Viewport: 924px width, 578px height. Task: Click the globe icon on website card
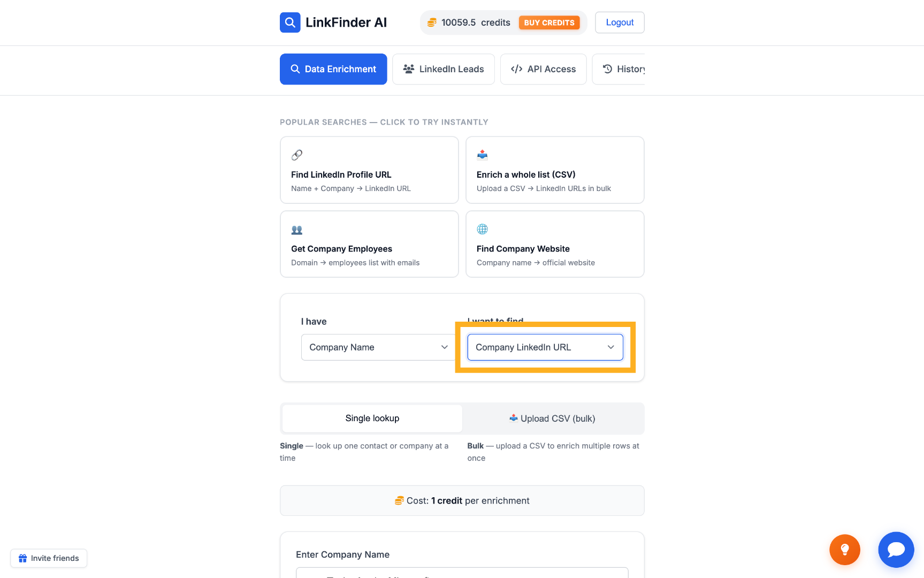click(x=483, y=229)
